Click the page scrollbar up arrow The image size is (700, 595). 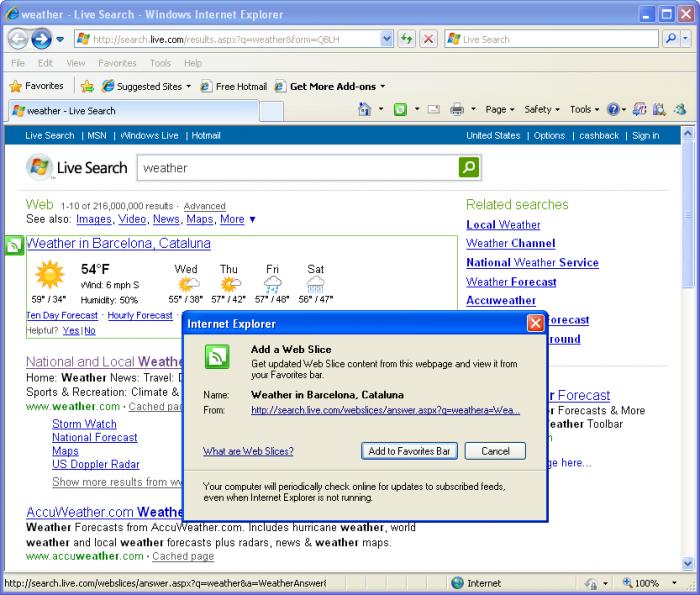[688, 133]
